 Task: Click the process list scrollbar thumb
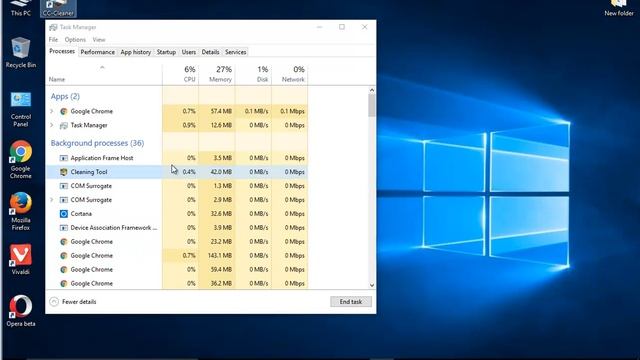(x=371, y=105)
